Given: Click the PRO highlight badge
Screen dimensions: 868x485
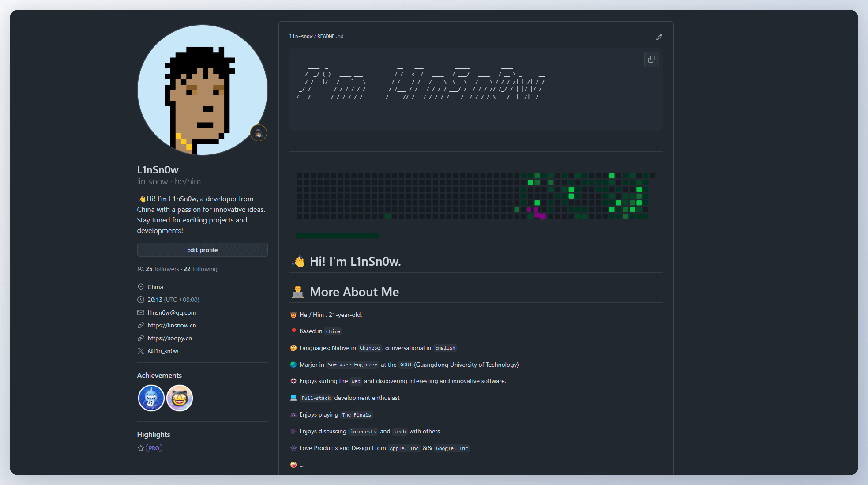Looking at the screenshot, I should (154, 448).
